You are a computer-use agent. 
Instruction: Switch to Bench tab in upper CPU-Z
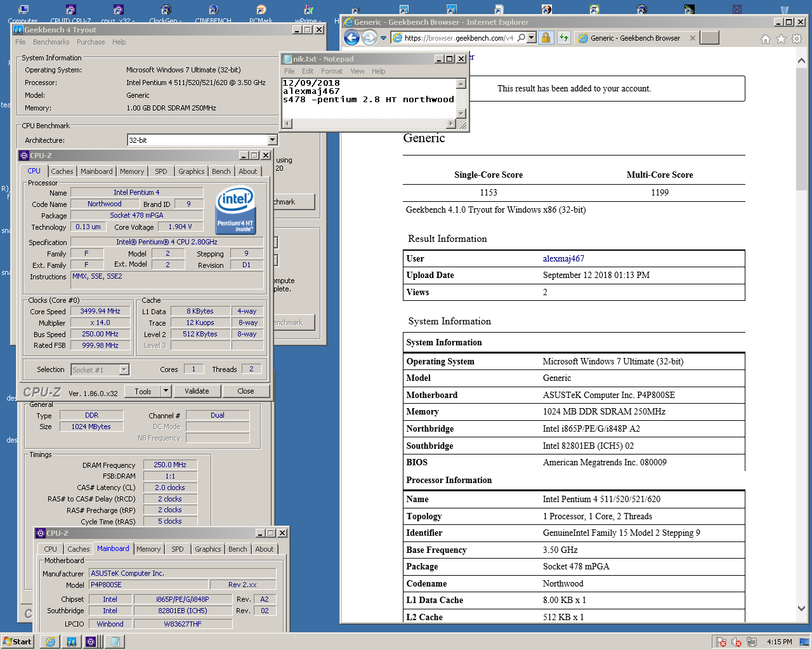pyautogui.click(x=221, y=171)
